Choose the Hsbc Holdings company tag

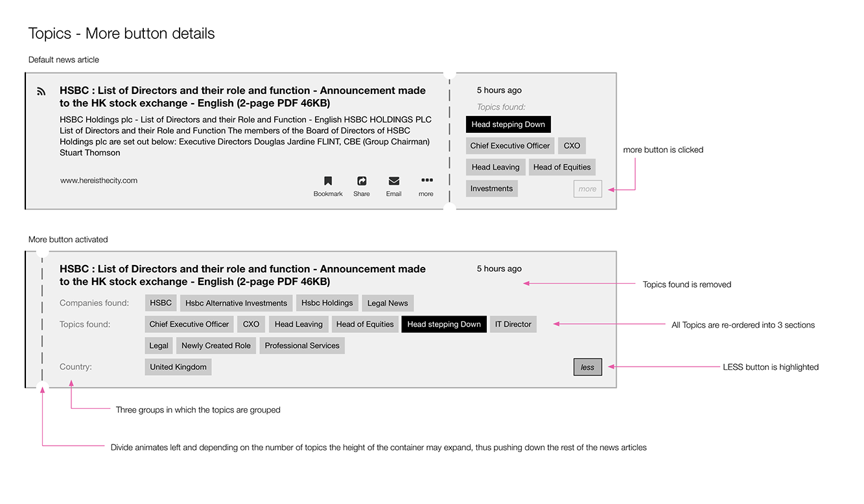point(327,303)
